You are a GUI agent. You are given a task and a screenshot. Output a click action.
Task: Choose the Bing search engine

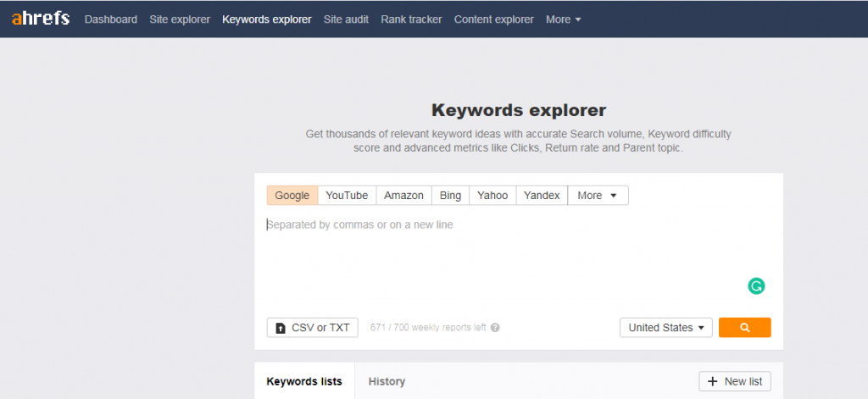coord(451,196)
